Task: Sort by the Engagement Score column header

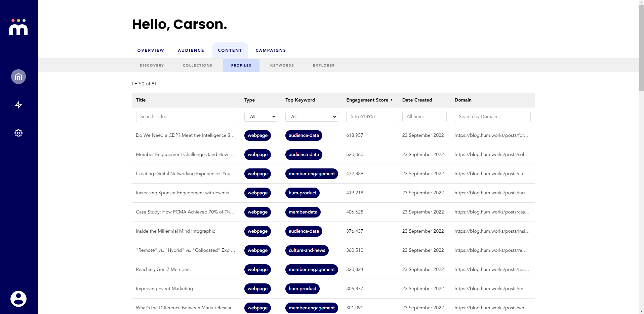Action: (367, 100)
